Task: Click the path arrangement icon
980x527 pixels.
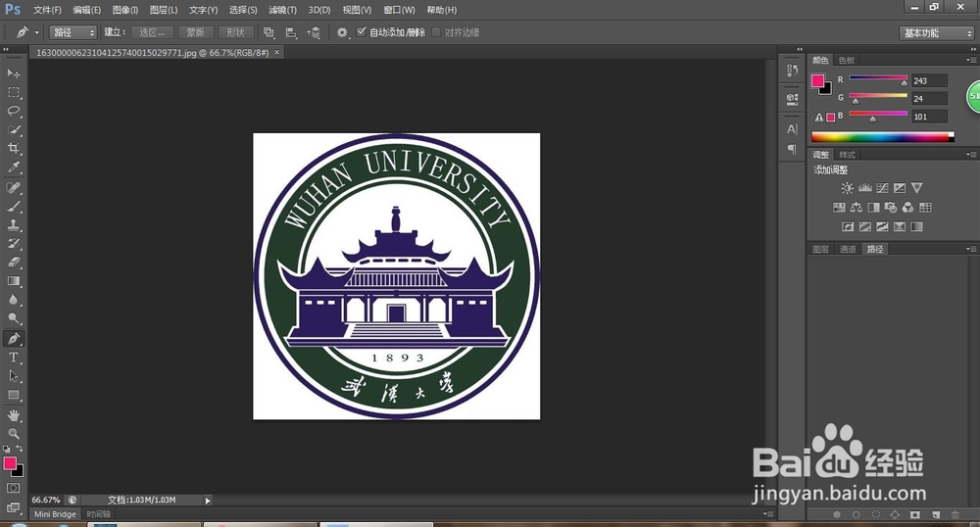Action: coord(314,32)
